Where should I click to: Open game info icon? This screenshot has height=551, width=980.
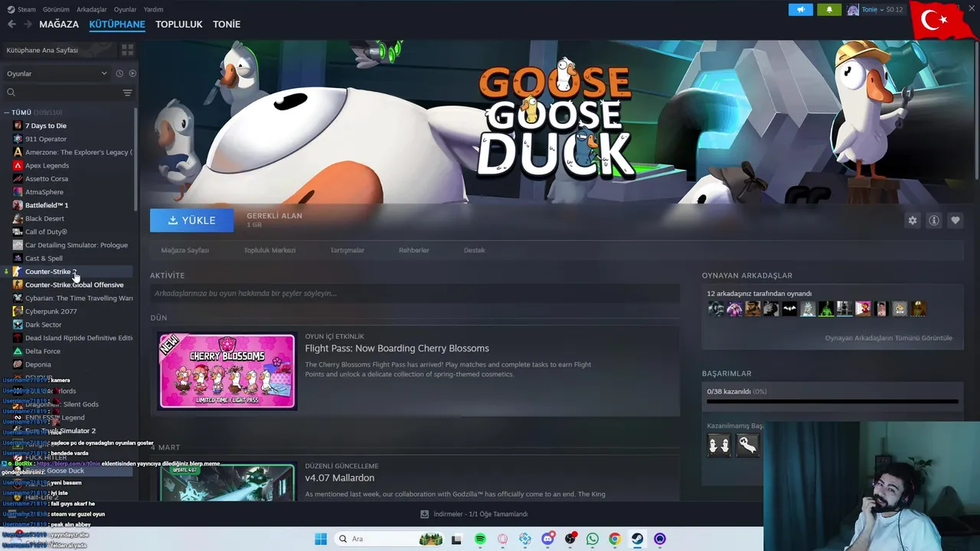tap(934, 220)
